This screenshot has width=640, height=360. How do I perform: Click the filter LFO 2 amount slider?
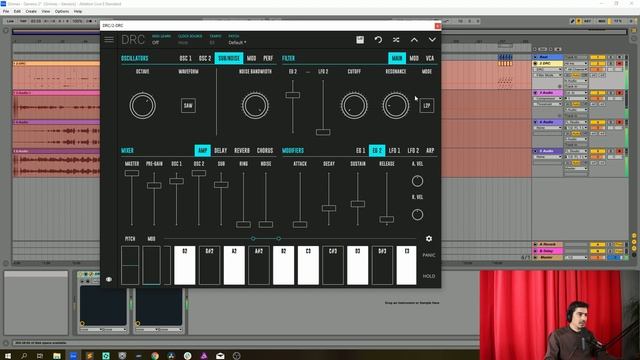323,132
